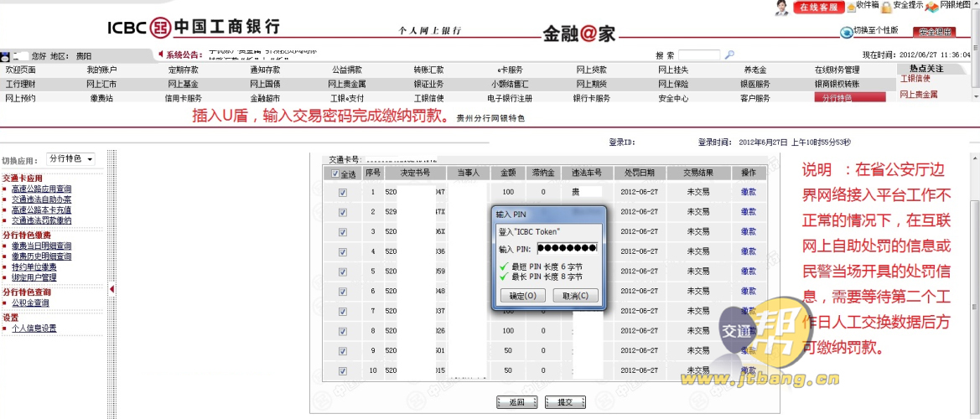980x419 pixels.
Task: Open 公积金查询 sidebar link
Action: point(30,303)
